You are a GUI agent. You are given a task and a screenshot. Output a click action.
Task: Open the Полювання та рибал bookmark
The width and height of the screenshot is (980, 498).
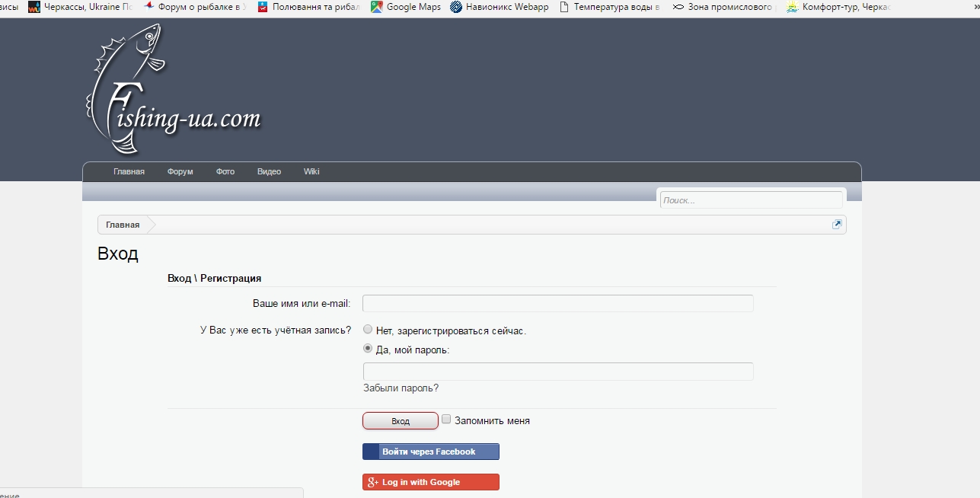308,7
